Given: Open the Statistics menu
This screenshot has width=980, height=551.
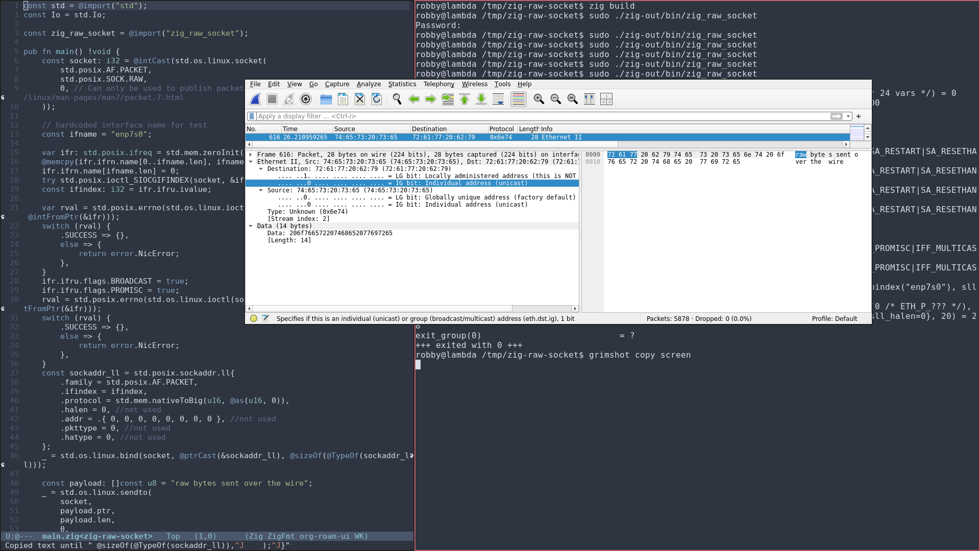Looking at the screenshot, I should click(x=402, y=84).
